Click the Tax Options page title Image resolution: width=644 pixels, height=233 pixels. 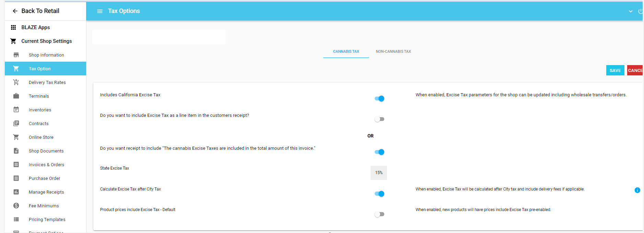pyautogui.click(x=124, y=11)
